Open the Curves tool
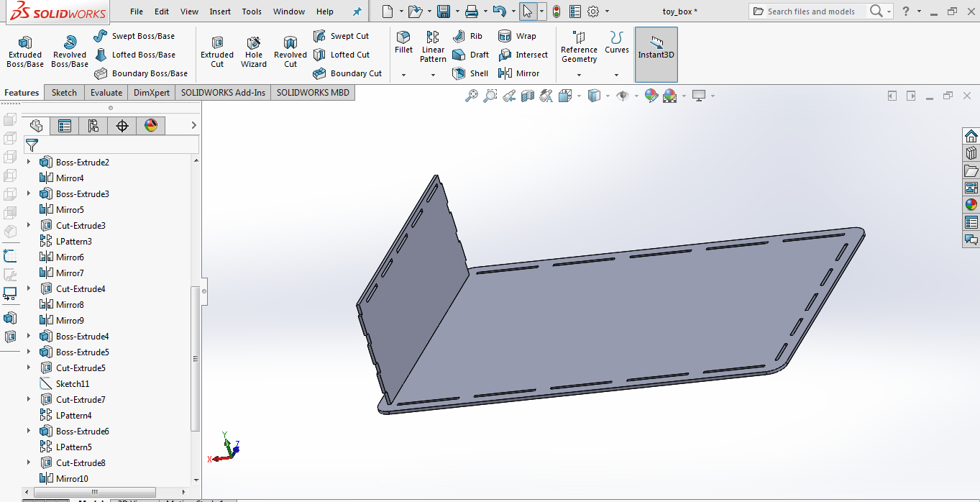Viewport: 980px width, 502px height. pyautogui.click(x=616, y=42)
